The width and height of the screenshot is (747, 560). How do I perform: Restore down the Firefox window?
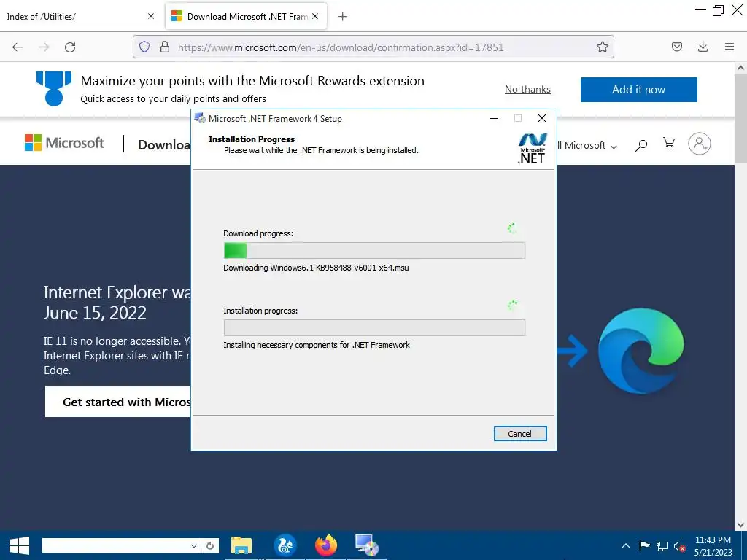(718, 10)
